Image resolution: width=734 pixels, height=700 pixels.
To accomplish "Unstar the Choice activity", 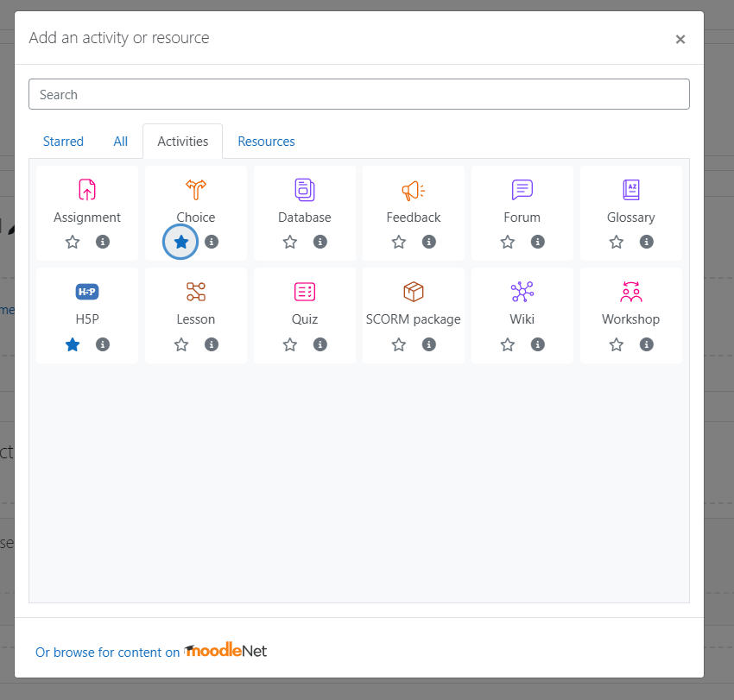I will (180, 242).
